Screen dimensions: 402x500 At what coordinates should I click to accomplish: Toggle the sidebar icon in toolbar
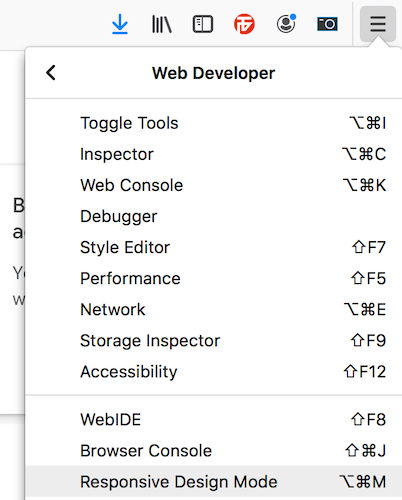tap(203, 24)
